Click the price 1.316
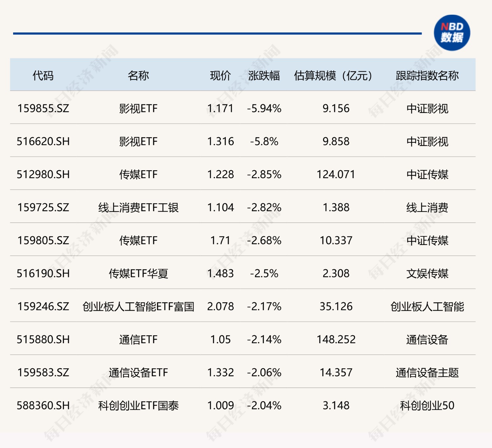Image resolution: width=492 pixels, height=448 pixels. click(x=221, y=141)
